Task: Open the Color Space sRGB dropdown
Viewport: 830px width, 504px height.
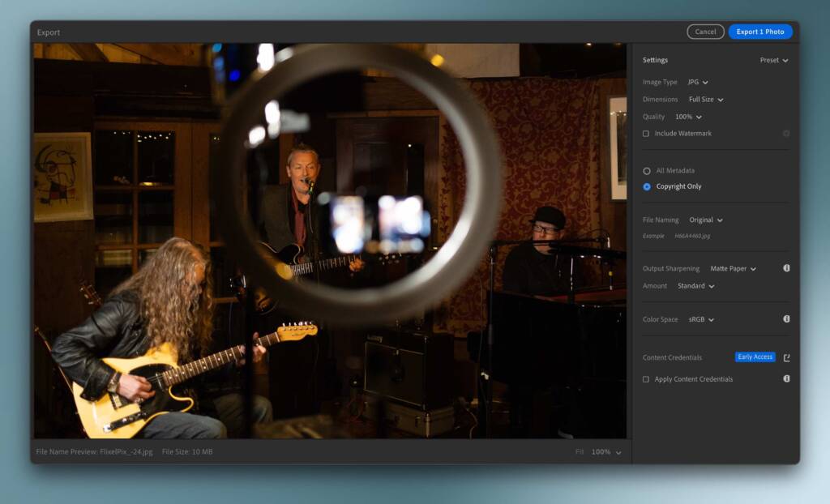Action: coord(701,319)
